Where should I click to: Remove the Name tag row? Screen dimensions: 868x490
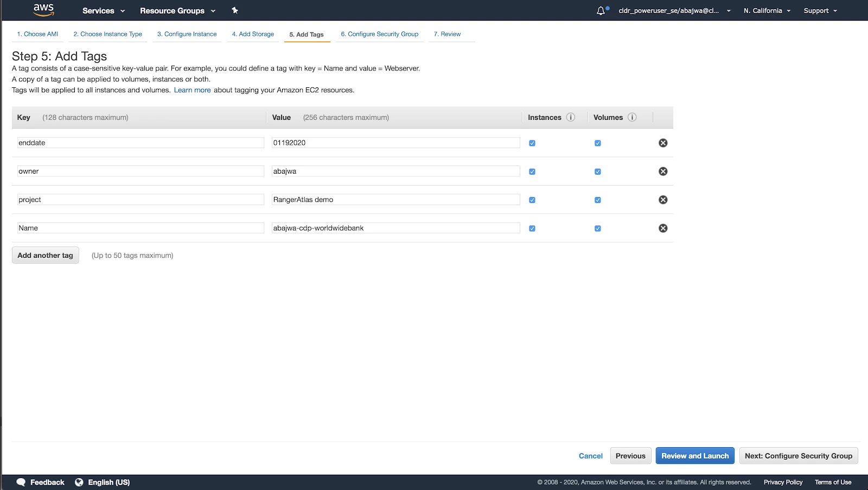click(x=663, y=228)
